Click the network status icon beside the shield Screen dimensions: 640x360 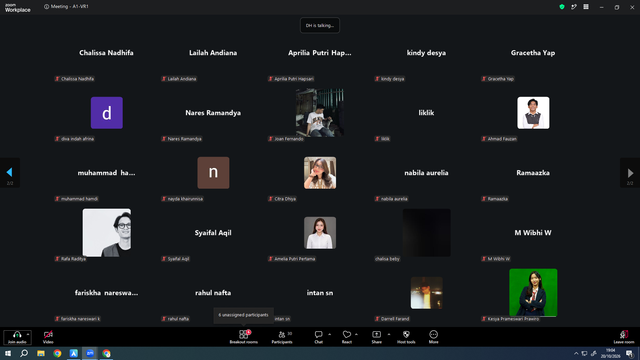click(x=574, y=7)
